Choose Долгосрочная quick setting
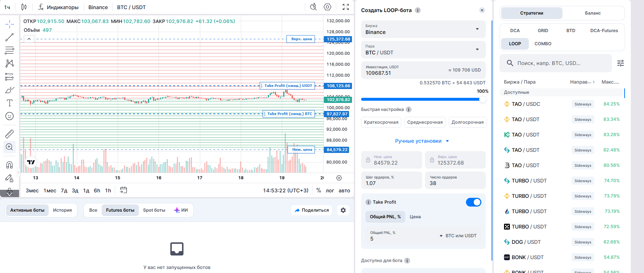This screenshot has width=644, height=273. [467, 122]
